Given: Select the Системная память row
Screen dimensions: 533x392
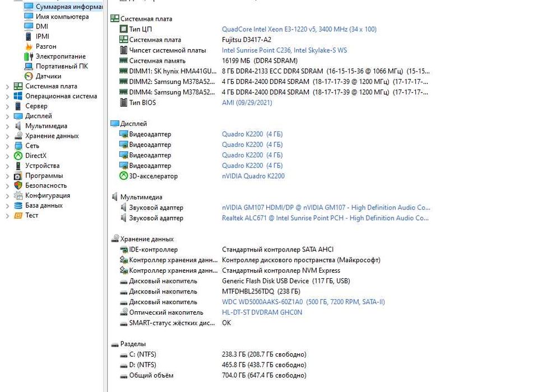Looking at the screenshot, I should pos(208,61).
